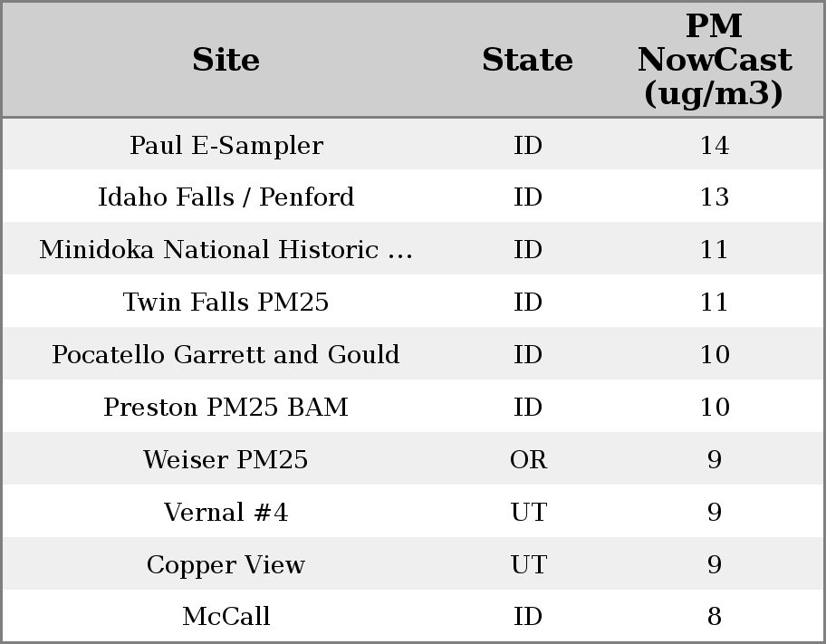
Task: Click the NowCast value 13
Action: (714, 197)
